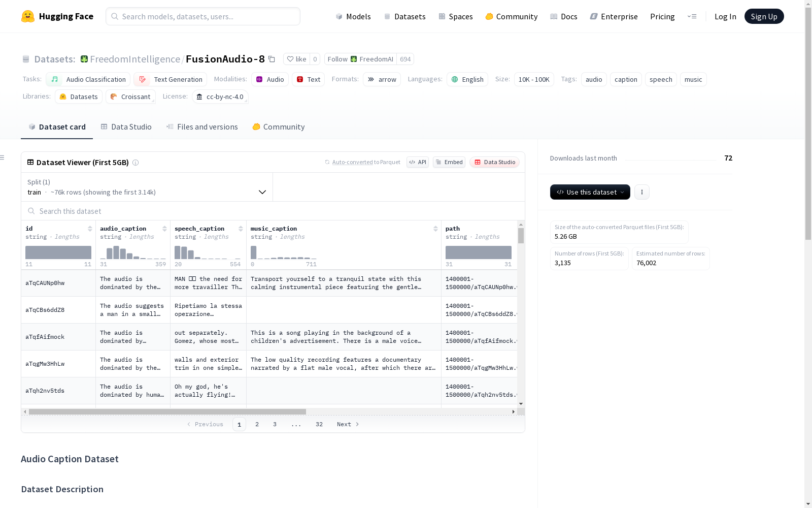Screen dimensions: 812x508
Task: Click the Hugging Face logo icon
Action: [x=28, y=16]
